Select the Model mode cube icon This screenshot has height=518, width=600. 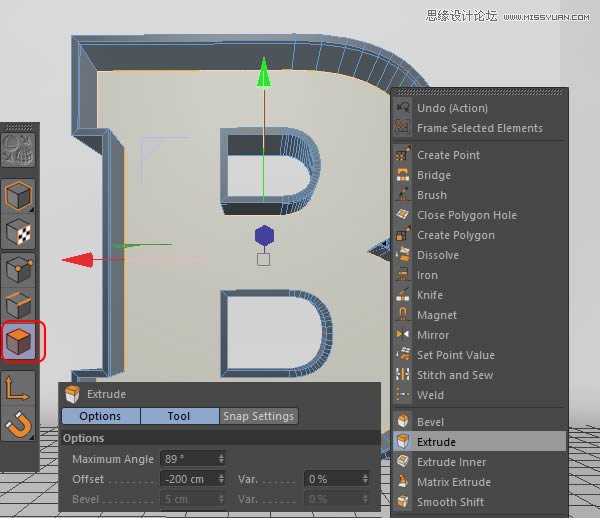pyautogui.click(x=20, y=195)
